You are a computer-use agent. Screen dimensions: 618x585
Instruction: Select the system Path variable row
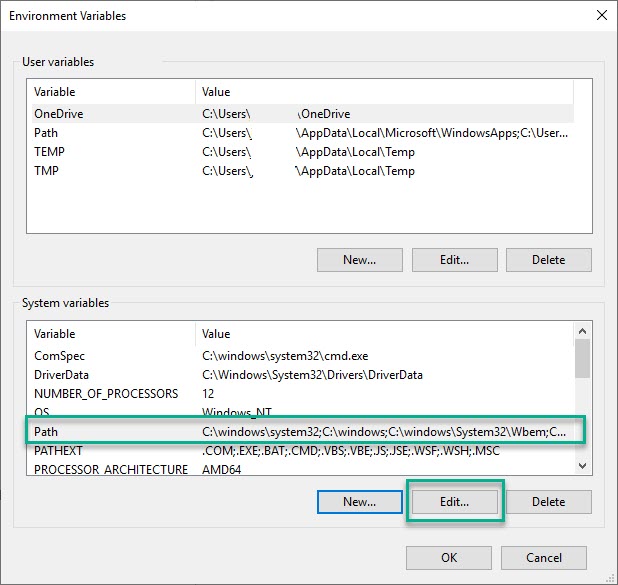(46, 432)
